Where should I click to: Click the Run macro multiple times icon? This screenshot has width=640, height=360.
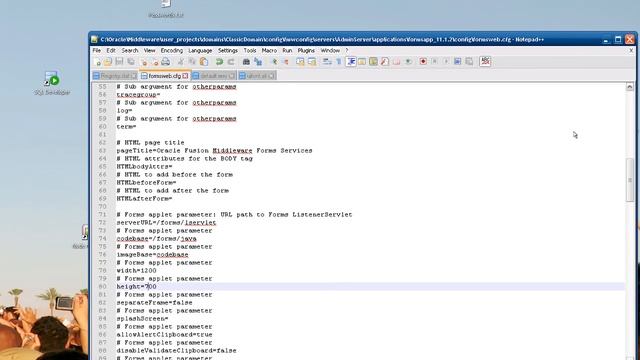coord(458,62)
